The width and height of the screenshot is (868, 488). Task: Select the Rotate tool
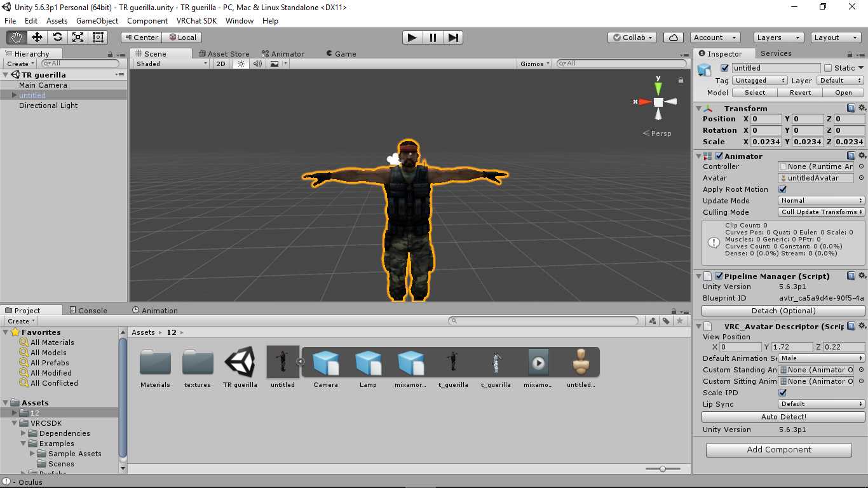(x=57, y=37)
